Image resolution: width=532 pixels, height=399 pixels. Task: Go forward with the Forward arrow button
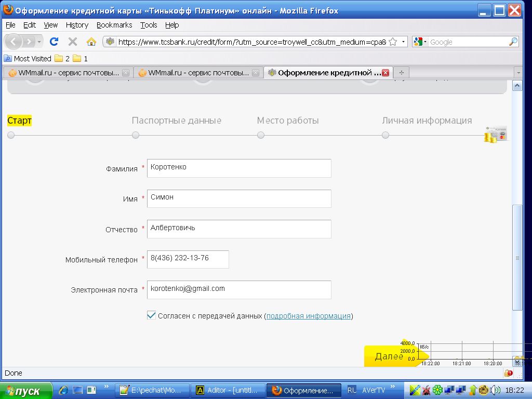coord(29,42)
